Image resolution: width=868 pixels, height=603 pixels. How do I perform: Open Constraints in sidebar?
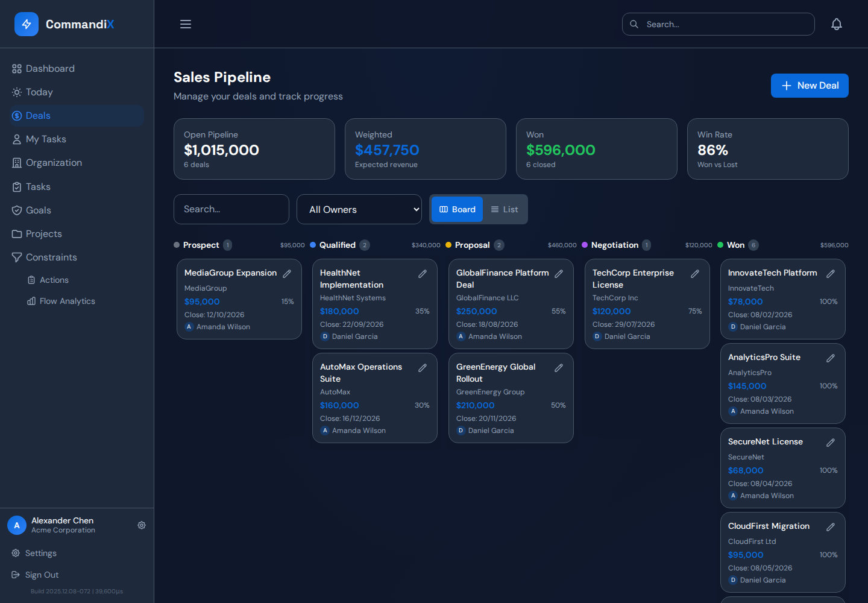(77, 257)
